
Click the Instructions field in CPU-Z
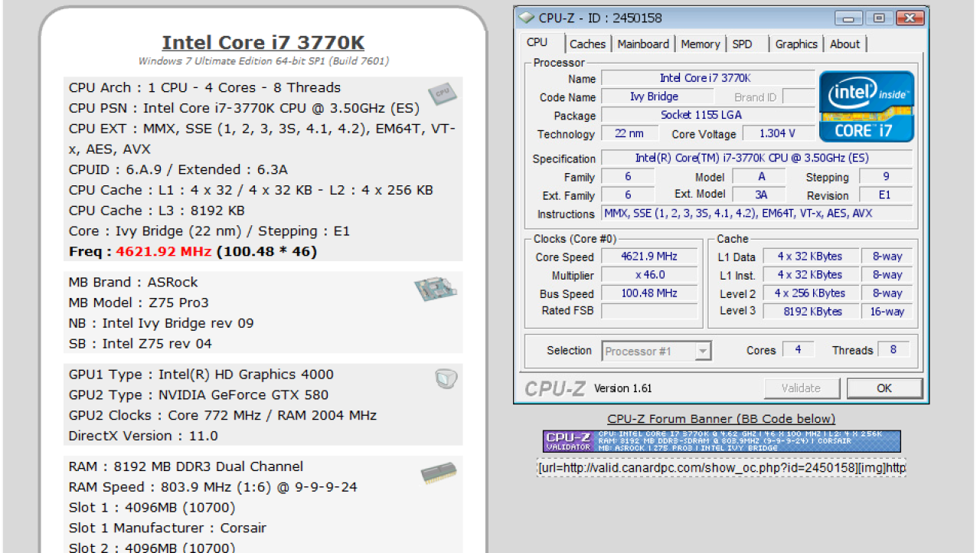pos(756,214)
